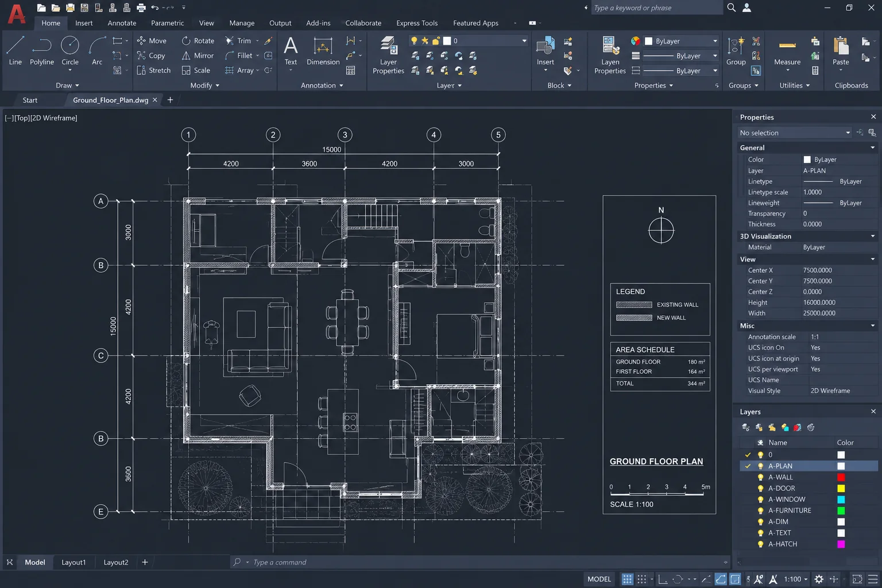Select the Line tool
This screenshot has height=588, width=882.
coord(16,51)
